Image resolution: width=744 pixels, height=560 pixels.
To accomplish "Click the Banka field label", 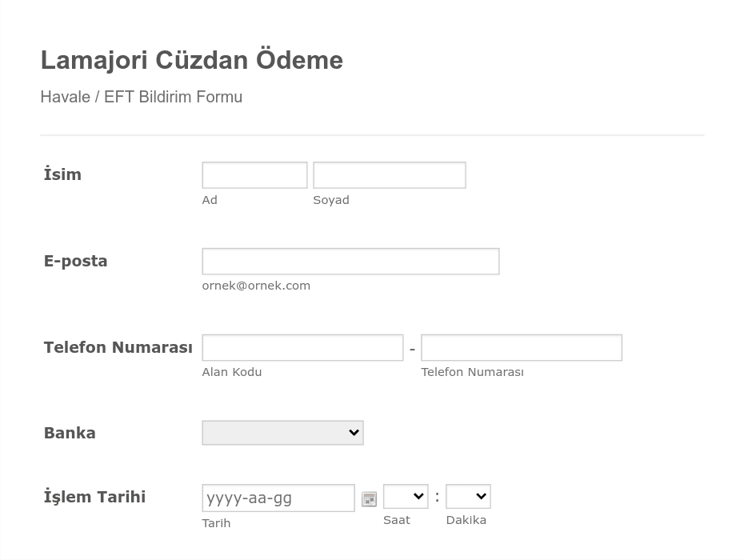I will [70, 434].
